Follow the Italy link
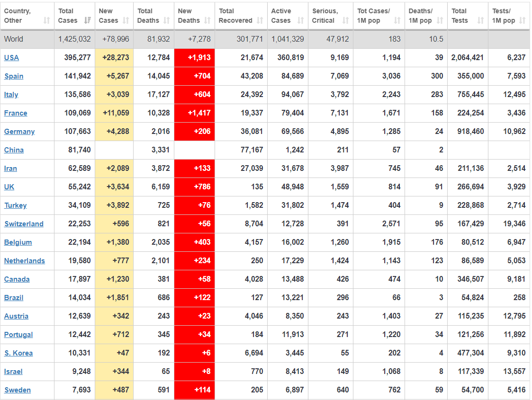This screenshot has height=400, width=532. click(x=11, y=95)
